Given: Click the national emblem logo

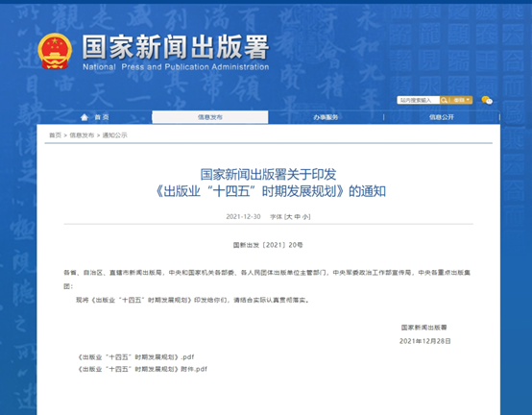Looking at the screenshot, I should pos(55,51).
